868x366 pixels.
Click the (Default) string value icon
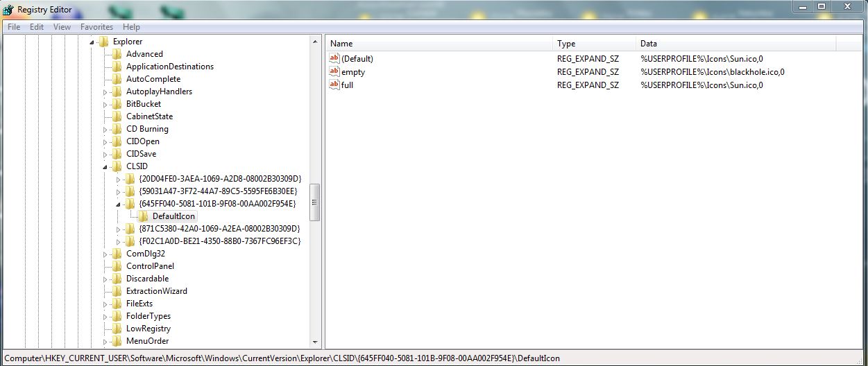pos(334,59)
